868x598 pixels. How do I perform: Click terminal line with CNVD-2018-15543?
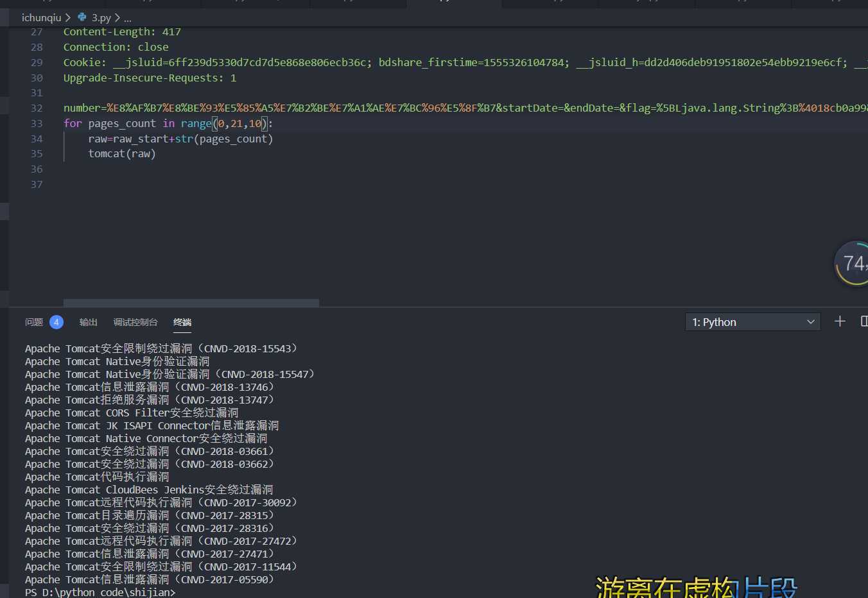(x=162, y=348)
